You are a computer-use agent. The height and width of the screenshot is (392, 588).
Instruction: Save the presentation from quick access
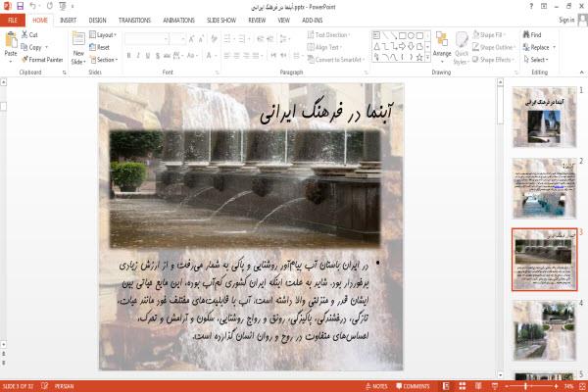pos(20,7)
